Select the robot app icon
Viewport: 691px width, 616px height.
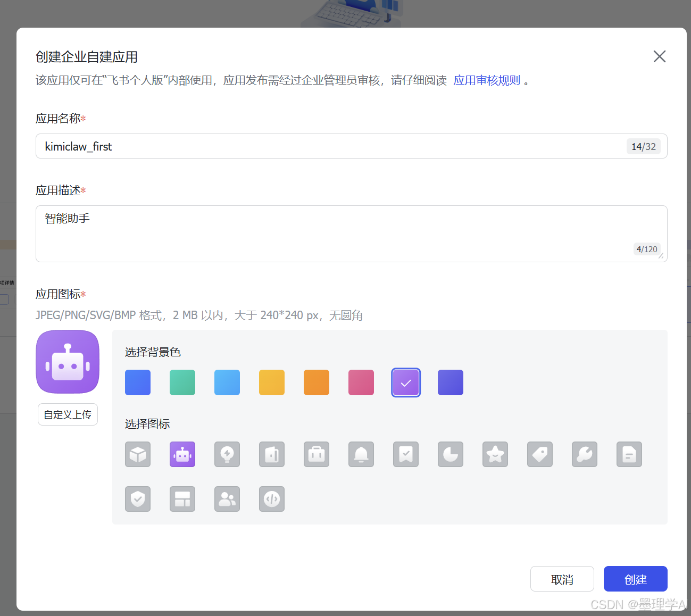tap(182, 454)
